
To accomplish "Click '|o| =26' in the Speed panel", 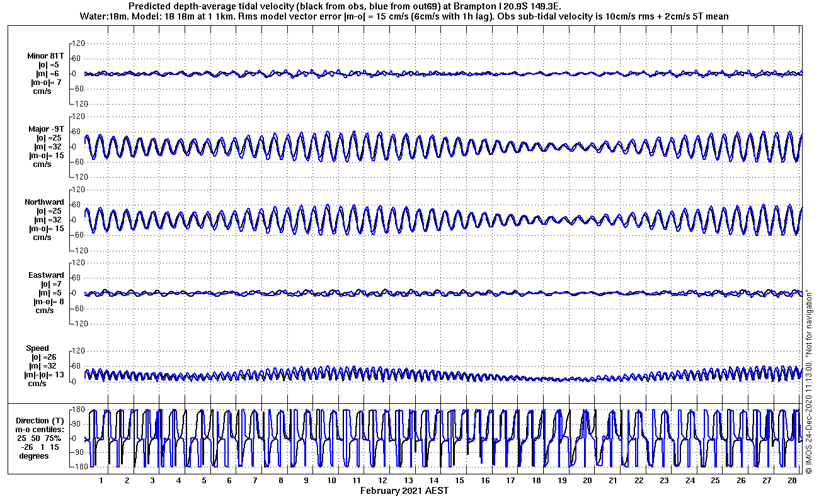I will 43,357.
